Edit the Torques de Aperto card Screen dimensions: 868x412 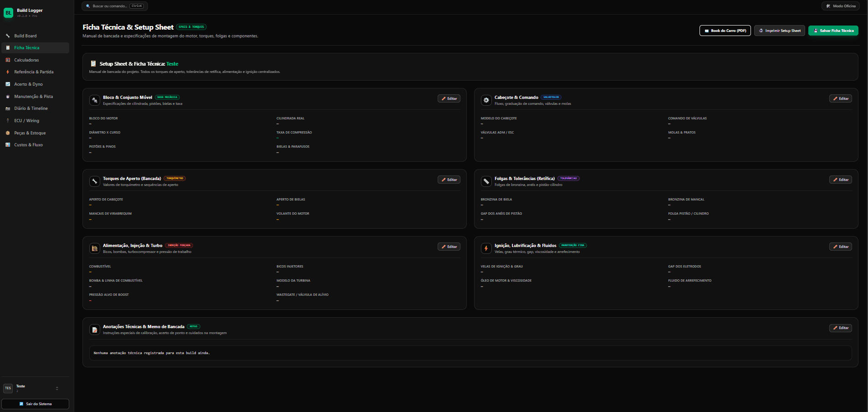(449, 180)
